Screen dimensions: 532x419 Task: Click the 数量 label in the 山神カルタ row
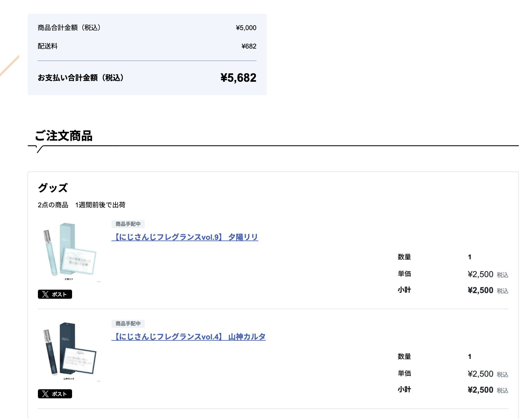[x=404, y=356]
